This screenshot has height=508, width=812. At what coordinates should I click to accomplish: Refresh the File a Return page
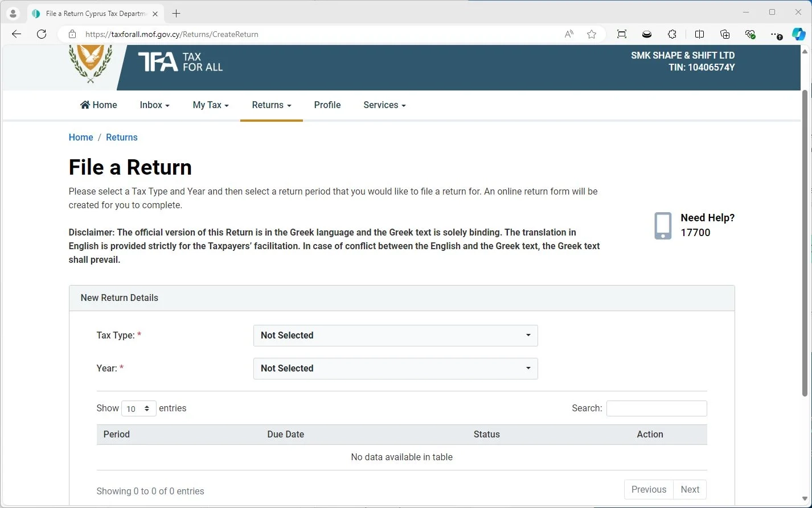(41, 34)
